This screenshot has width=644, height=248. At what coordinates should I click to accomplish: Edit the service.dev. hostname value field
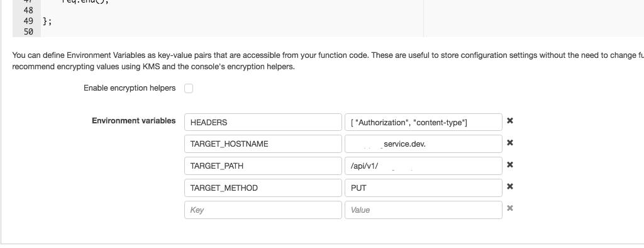click(x=423, y=144)
